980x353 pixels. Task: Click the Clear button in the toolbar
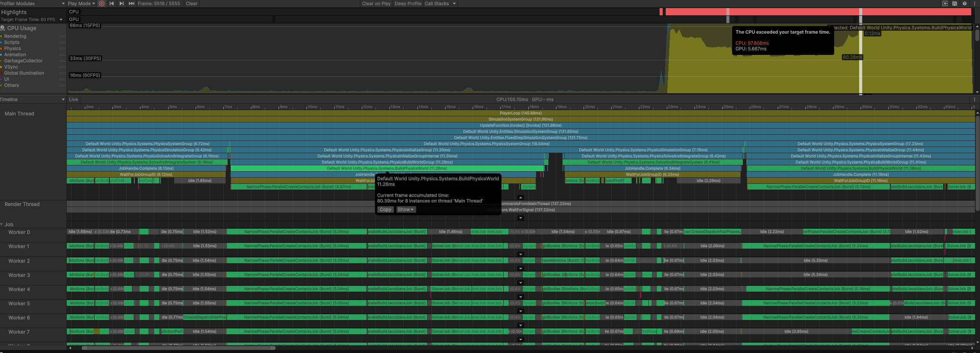click(x=191, y=3)
